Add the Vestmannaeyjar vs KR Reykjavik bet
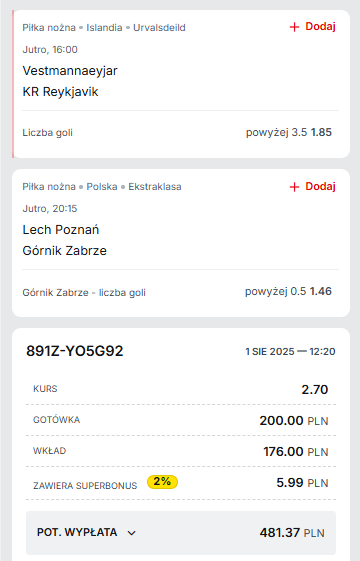Viewport: 360px width, 561px height. [312, 27]
